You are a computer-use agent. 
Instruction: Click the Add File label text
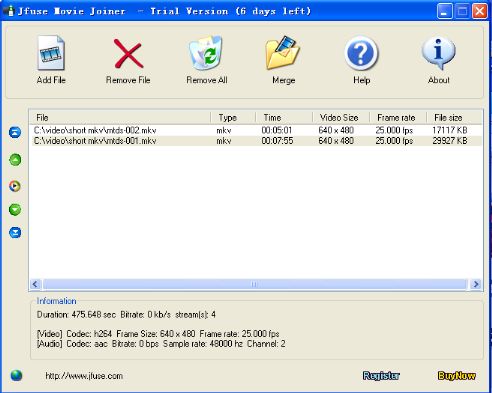pyautogui.click(x=51, y=80)
